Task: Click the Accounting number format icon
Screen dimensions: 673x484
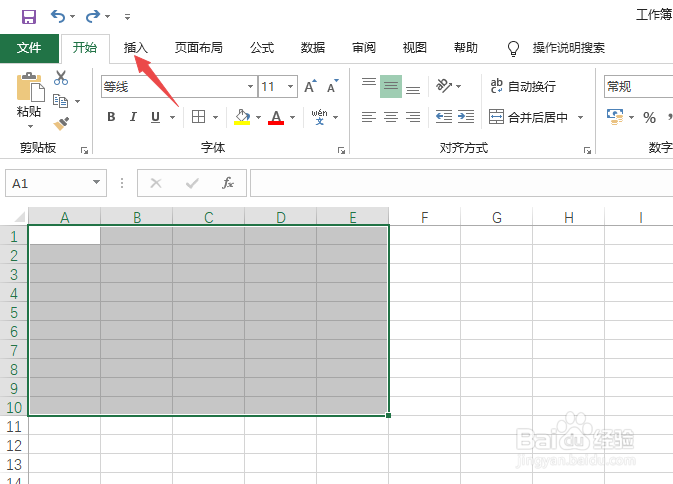Action: pos(615,117)
